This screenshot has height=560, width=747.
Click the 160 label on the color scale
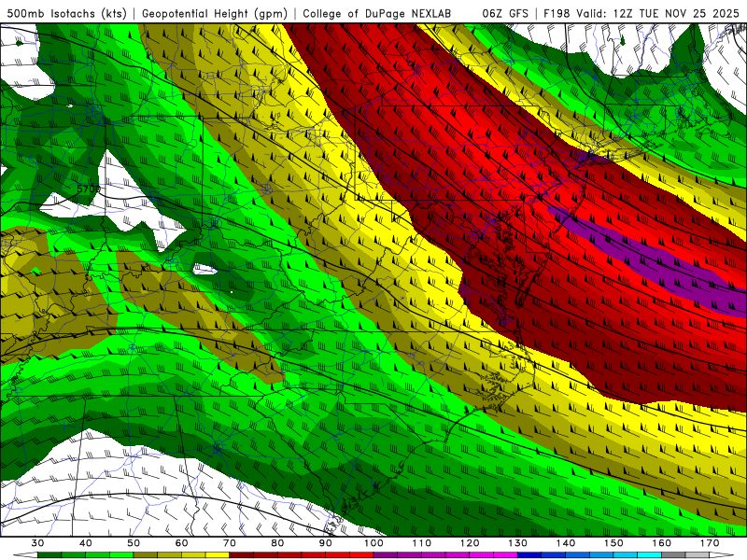point(662,543)
